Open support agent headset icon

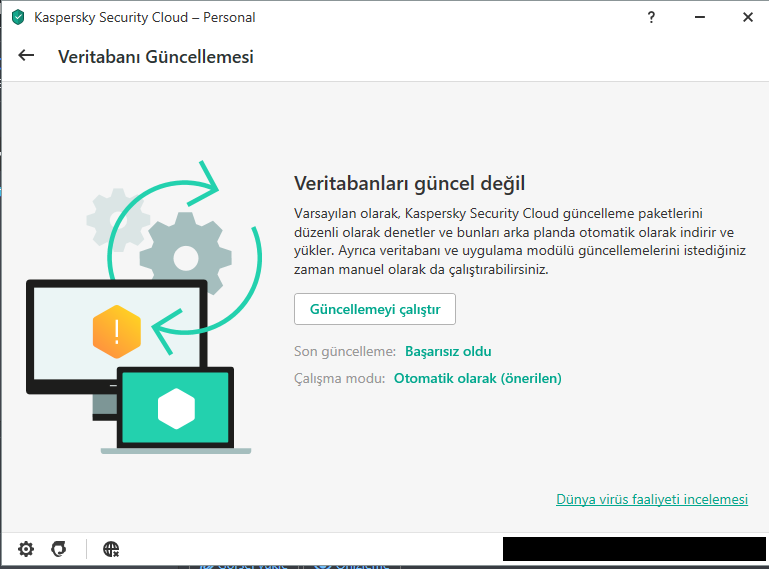[59, 549]
